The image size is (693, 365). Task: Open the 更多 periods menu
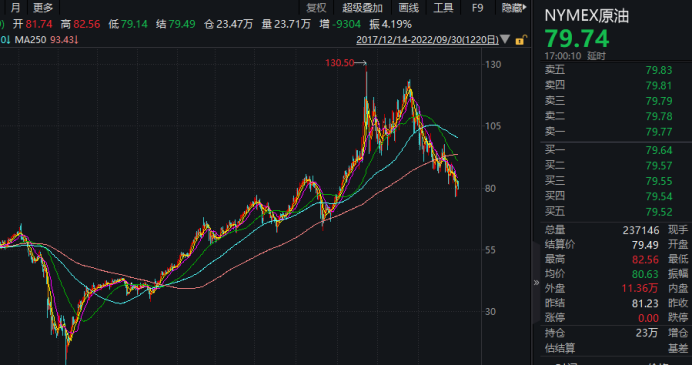point(43,8)
